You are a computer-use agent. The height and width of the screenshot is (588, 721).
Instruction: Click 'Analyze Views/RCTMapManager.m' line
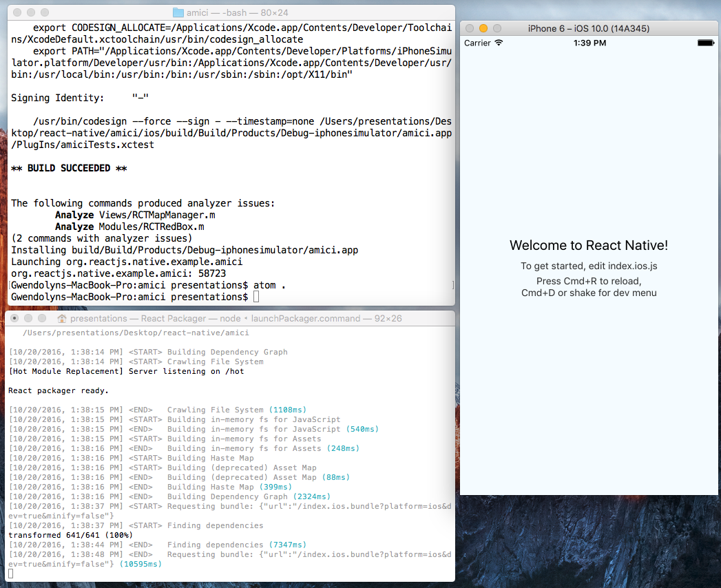(135, 215)
